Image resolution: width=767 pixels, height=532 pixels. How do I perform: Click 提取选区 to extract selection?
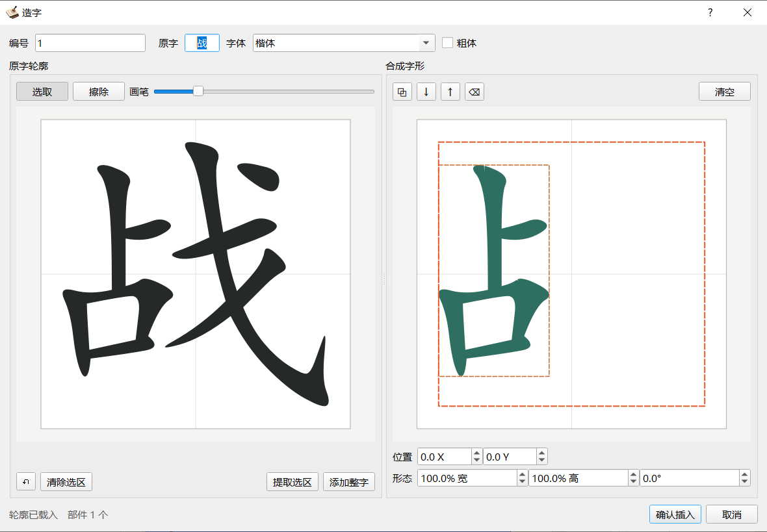point(292,481)
